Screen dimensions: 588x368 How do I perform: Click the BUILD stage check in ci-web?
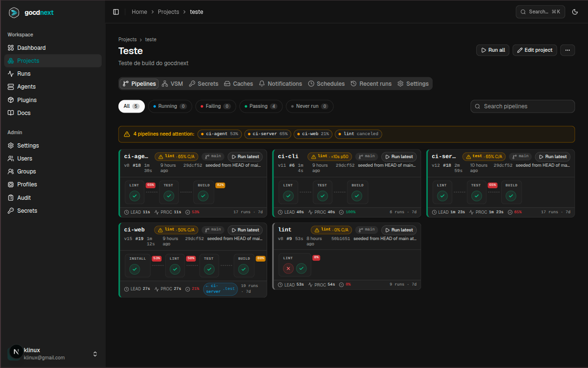pyautogui.click(x=244, y=269)
